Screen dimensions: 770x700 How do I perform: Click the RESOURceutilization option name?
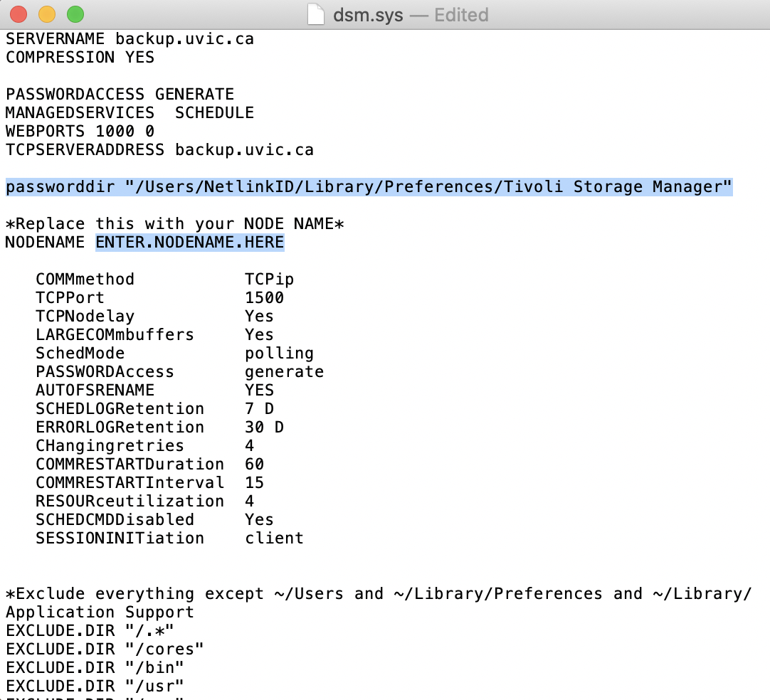click(130, 502)
